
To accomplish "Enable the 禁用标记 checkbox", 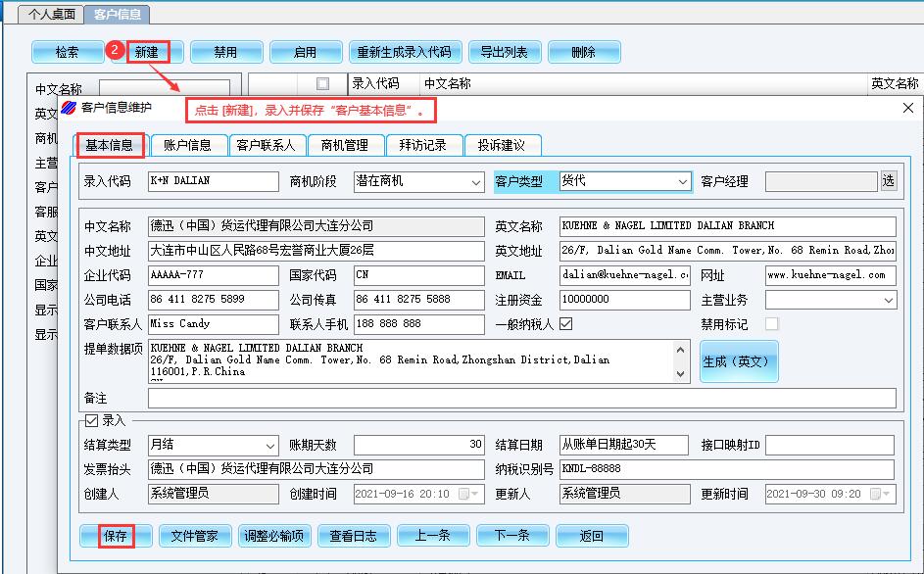I will 772,323.
